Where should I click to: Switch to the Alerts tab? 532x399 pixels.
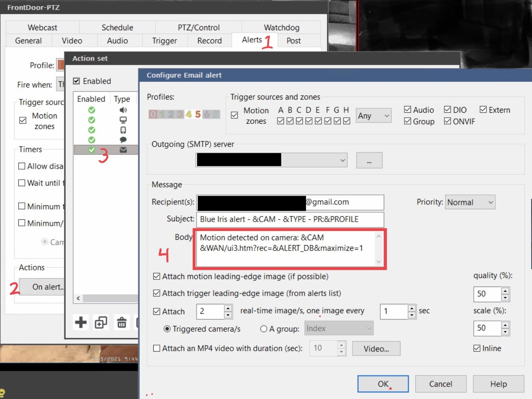tap(252, 40)
